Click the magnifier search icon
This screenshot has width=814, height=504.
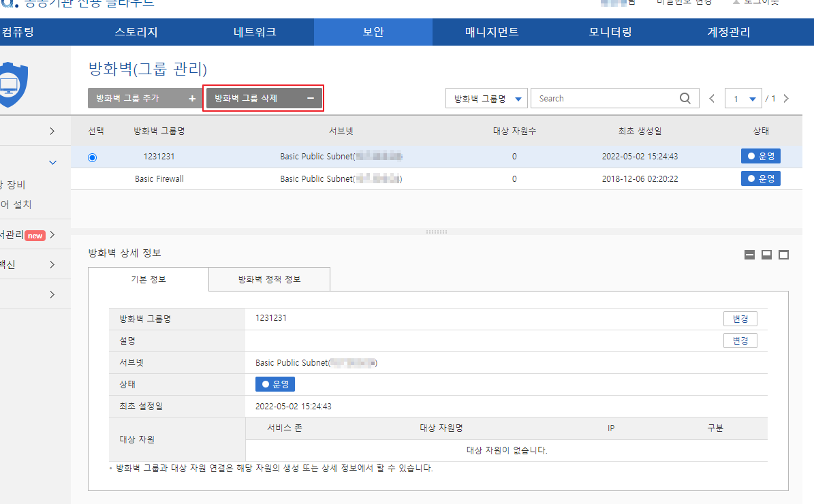(x=685, y=98)
